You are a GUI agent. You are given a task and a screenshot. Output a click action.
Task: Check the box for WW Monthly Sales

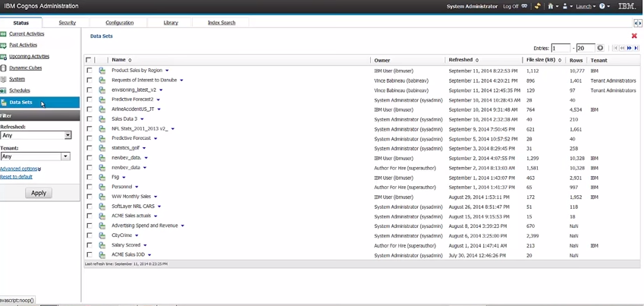(89, 197)
